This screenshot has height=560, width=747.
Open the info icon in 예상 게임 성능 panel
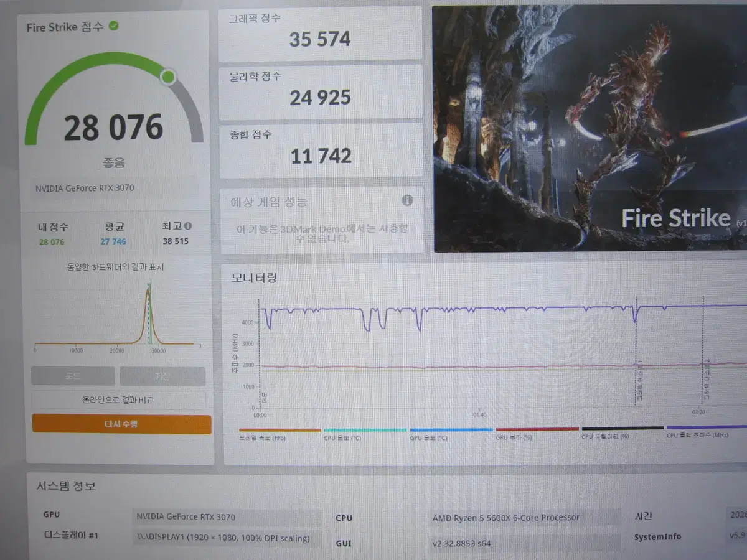(x=407, y=200)
